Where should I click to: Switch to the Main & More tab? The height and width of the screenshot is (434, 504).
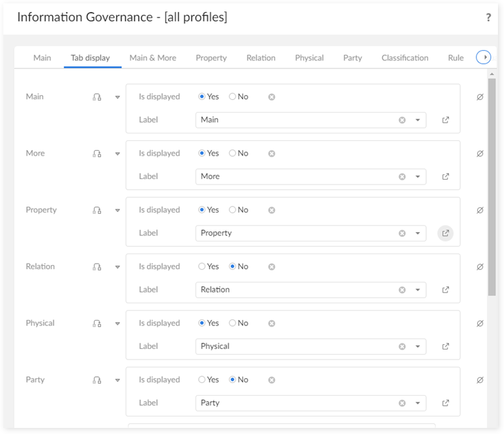pos(152,58)
